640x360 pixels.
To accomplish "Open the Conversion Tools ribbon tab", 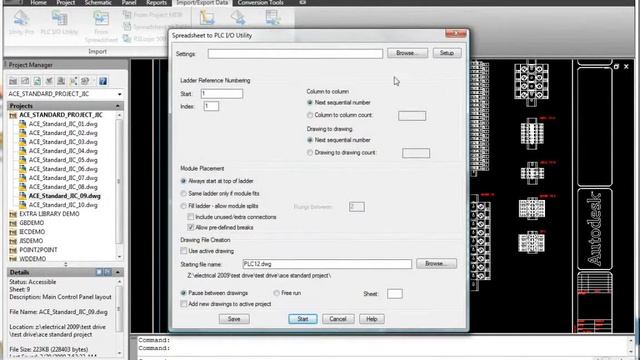I will click(x=260, y=2).
